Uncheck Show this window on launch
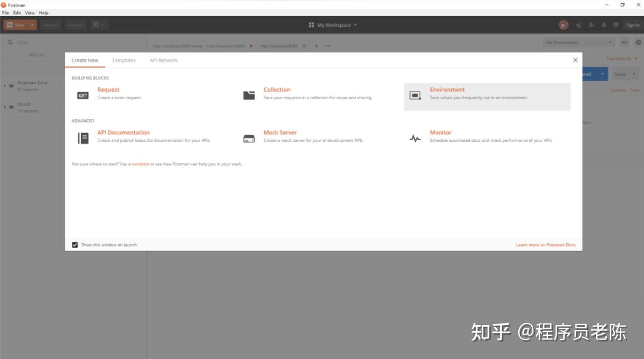This screenshot has height=359, width=644. (74, 244)
